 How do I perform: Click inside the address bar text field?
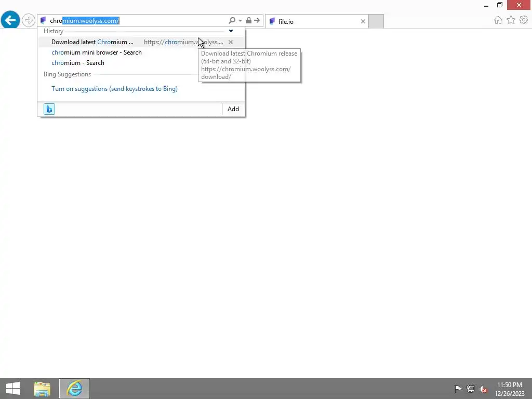[139, 21]
